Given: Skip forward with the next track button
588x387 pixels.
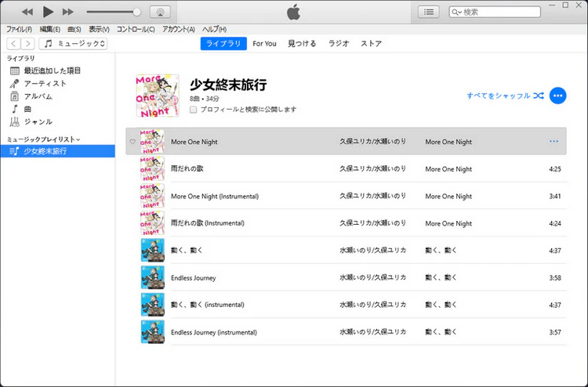Looking at the screenshot, I should [68, 12].
